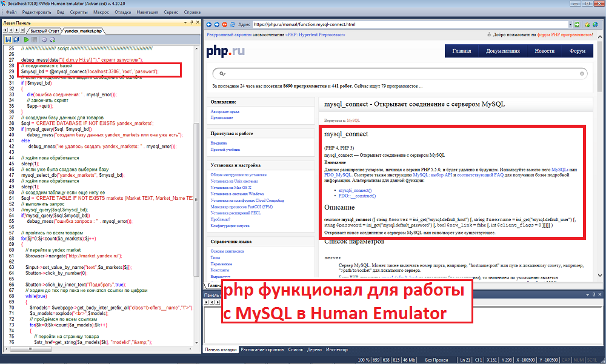Click the Без Прокси status bar entry

[436, 360]
